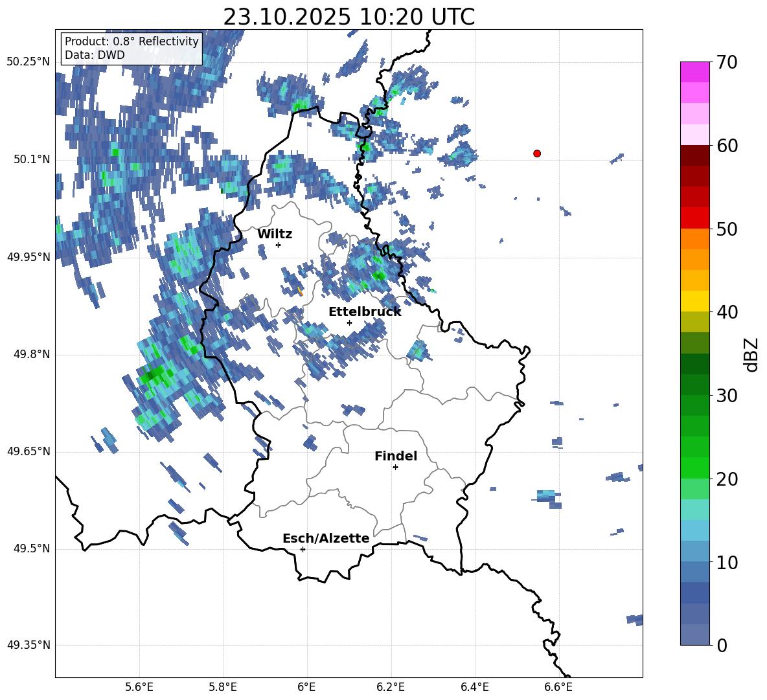Screen dimensions: 767x700
Task: Click the 50.25°N latitude label
Action: click(x=29, y=62)
